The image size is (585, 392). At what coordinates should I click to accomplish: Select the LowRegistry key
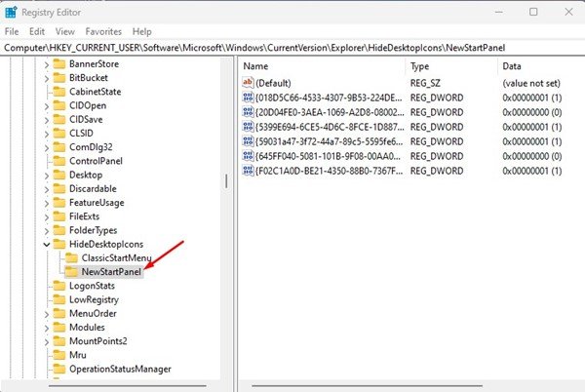[94, 299]
